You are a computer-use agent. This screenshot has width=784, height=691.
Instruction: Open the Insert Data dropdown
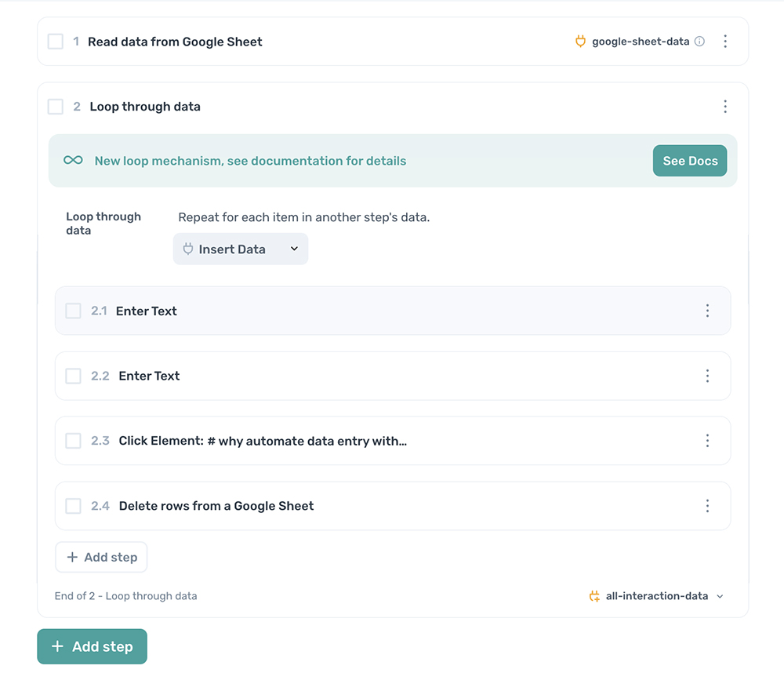coord(240,249)
